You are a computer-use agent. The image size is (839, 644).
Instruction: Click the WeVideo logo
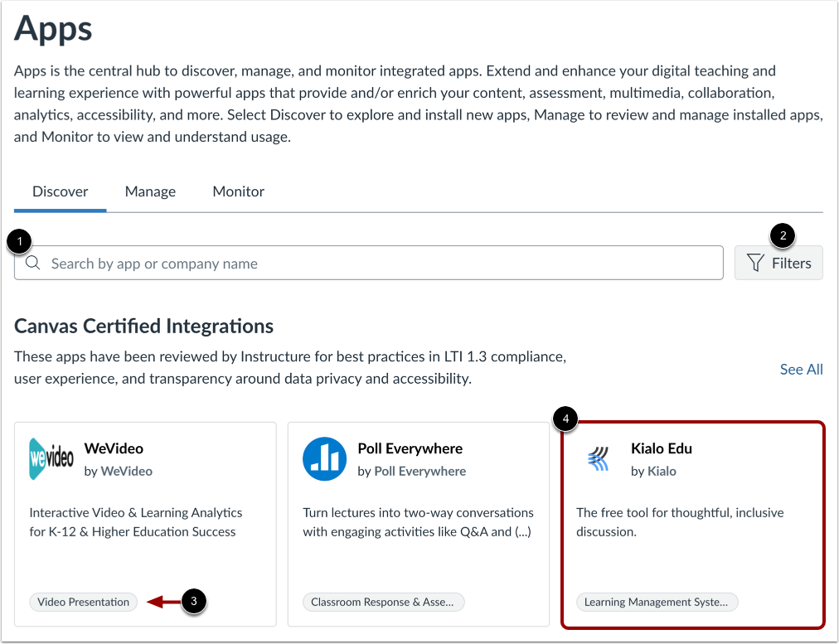point(51,459)
